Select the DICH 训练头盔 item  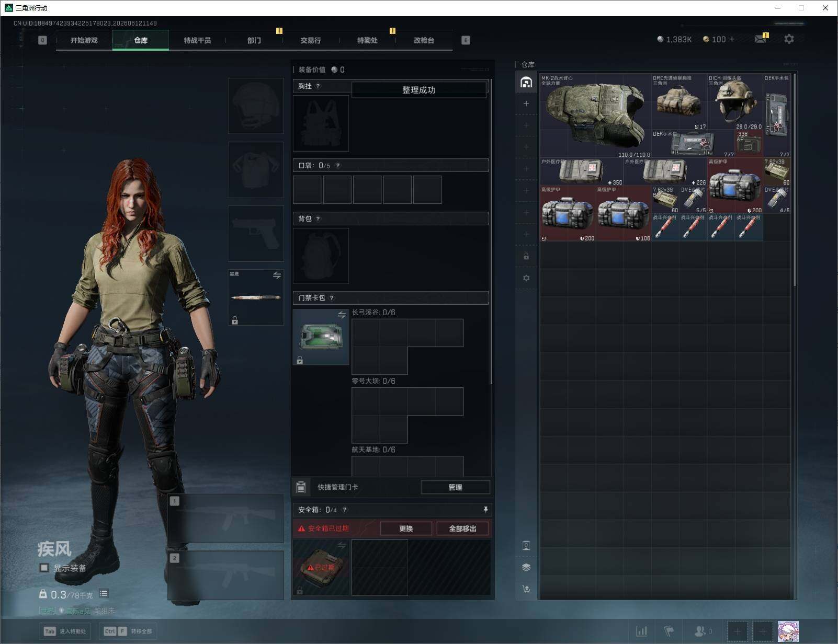[x=735, y=102]
